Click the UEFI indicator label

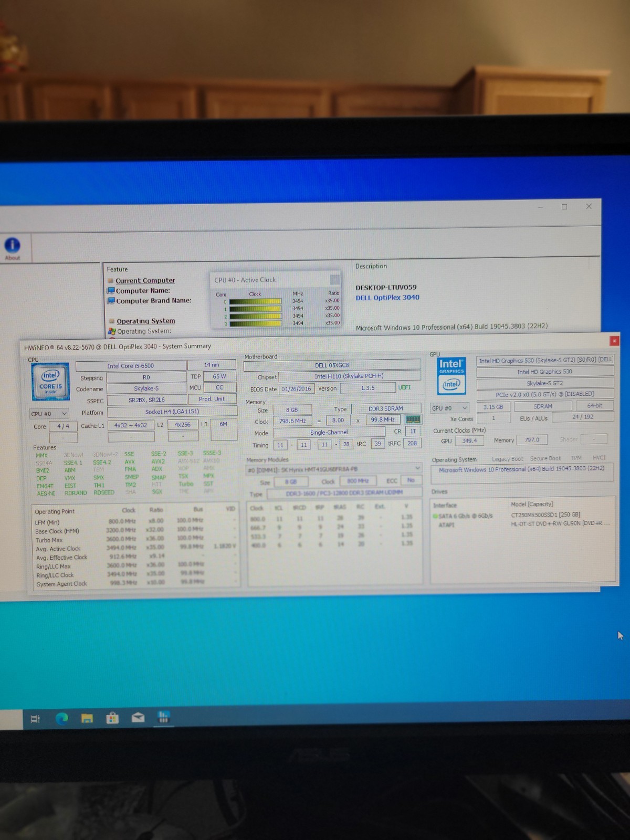pyautogui.click(x=404, y=387)
